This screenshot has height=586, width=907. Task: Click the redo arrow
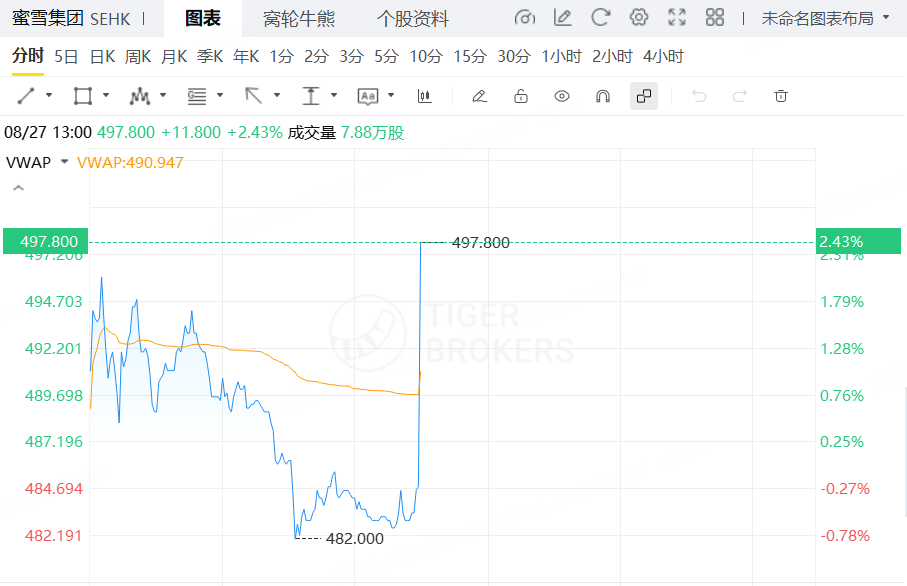(740, 96)
